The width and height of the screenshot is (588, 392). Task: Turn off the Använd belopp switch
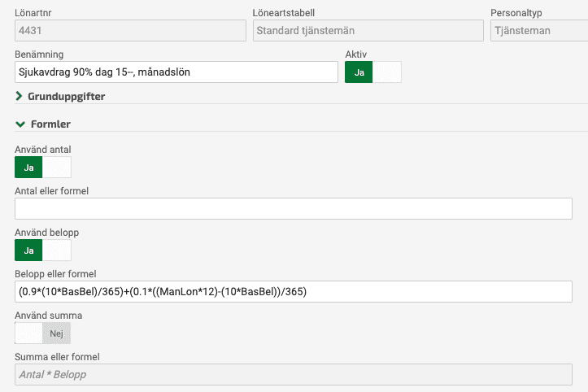[43, 250]
